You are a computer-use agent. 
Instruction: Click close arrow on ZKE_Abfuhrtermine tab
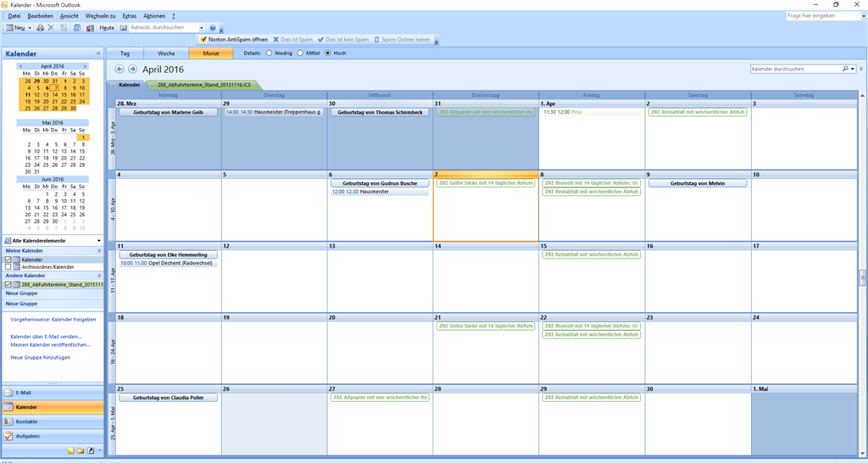tap(151, 86)
